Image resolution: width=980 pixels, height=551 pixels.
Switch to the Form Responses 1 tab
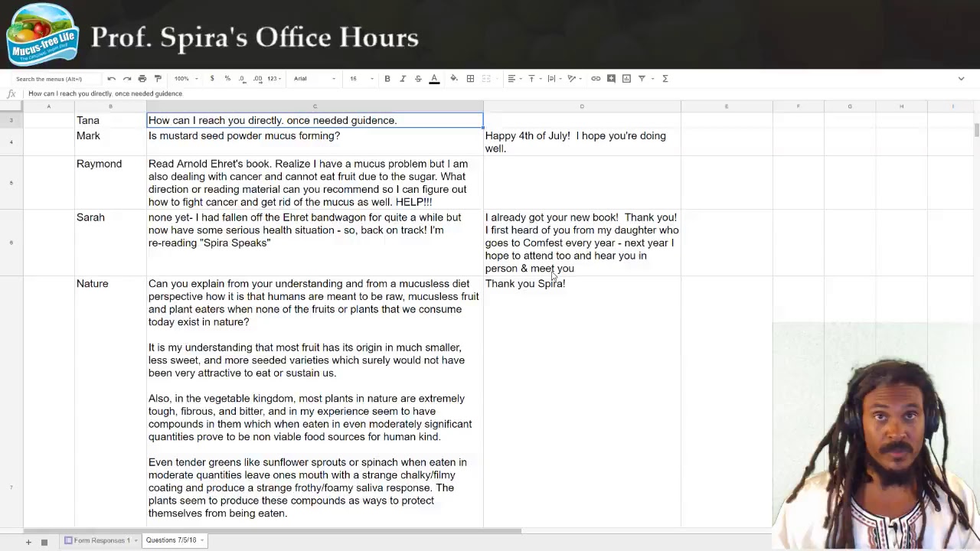(x=101, y=540)
